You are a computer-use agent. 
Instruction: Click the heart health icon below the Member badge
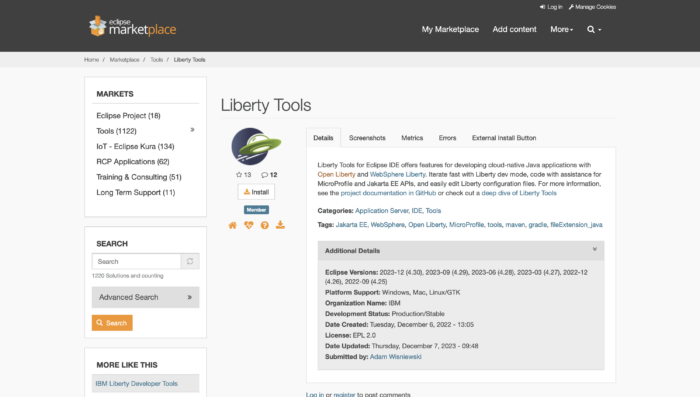(x=249, y=225)
